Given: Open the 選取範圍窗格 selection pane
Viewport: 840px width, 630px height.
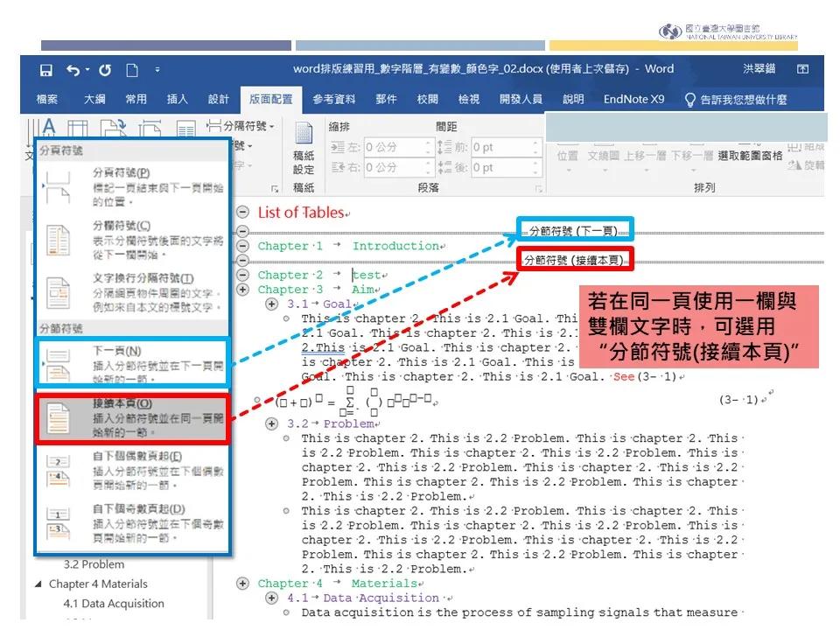Looking at the screenshot, I should (x=751, y=155).
